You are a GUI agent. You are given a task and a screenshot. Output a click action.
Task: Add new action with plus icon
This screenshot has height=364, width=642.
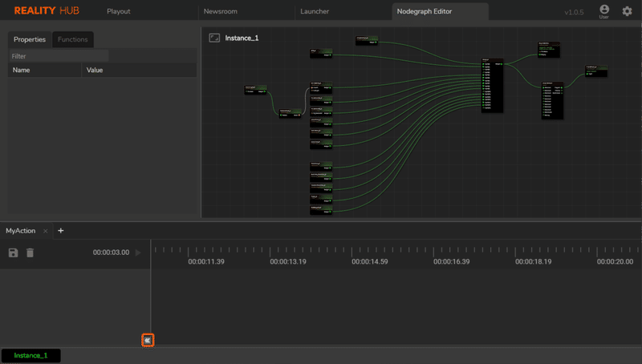tap(61, 231)
